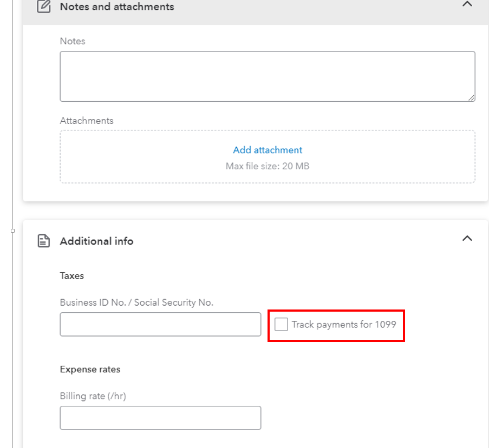
Task: Enable Track payments for 1099 checkbox
Action: tap(281, 324)
